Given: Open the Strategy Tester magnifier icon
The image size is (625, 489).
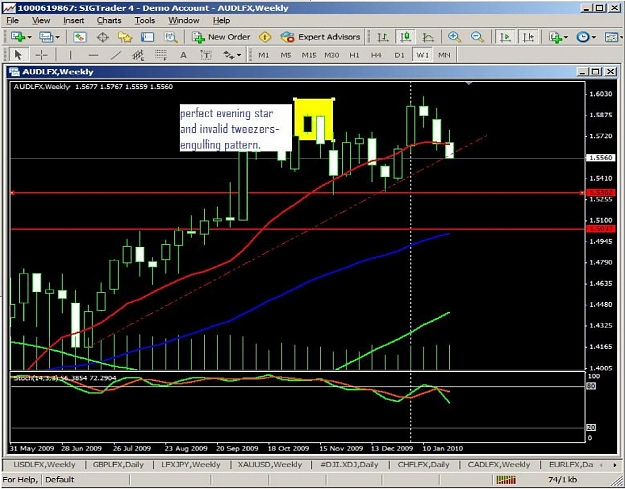Looking at the screenshot, I should pos(171,37).
